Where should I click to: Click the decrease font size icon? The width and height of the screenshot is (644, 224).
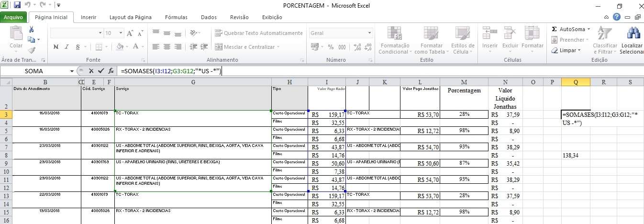point(140,33)
